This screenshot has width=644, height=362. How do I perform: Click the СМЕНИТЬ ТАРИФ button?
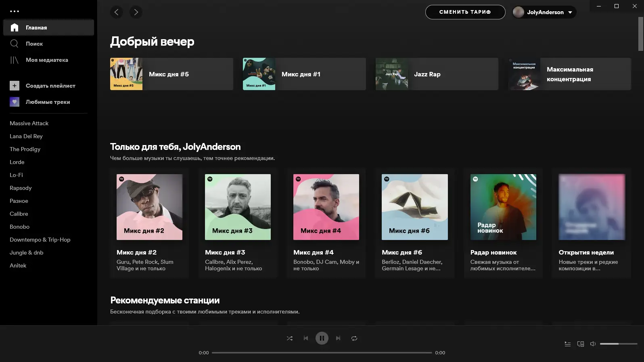(x=465, y=12)
